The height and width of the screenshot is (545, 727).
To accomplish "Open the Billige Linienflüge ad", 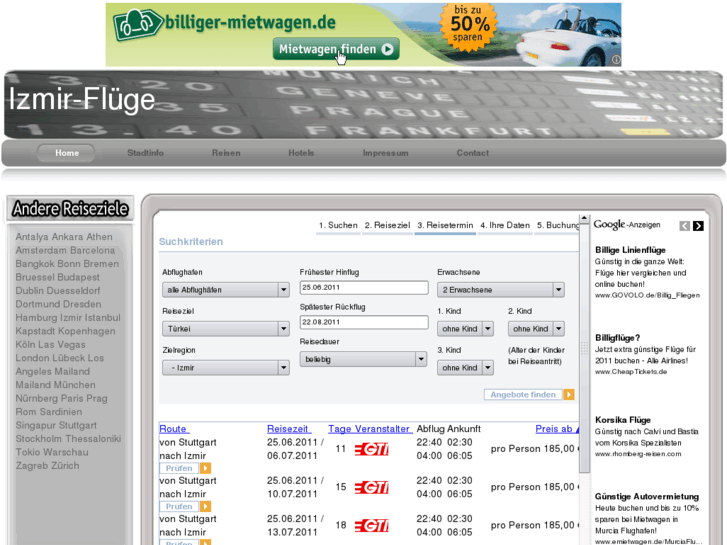I will click(630, 250).
